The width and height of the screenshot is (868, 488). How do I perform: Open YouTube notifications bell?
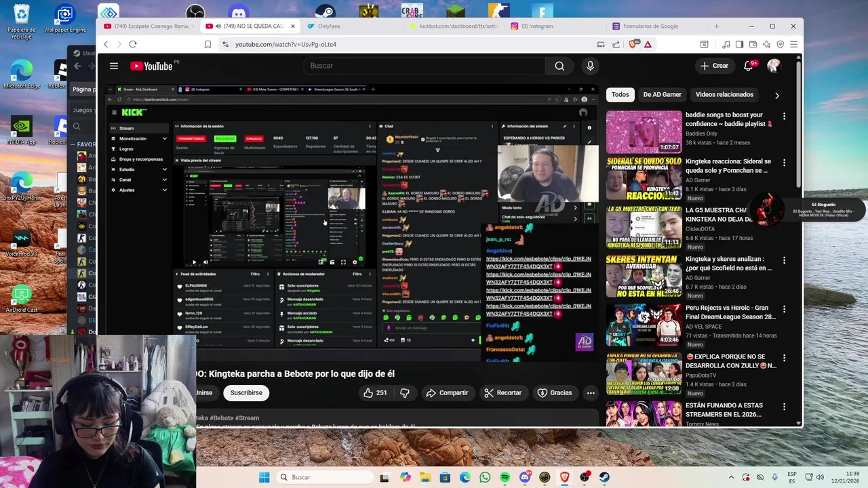tap(749, 66)
